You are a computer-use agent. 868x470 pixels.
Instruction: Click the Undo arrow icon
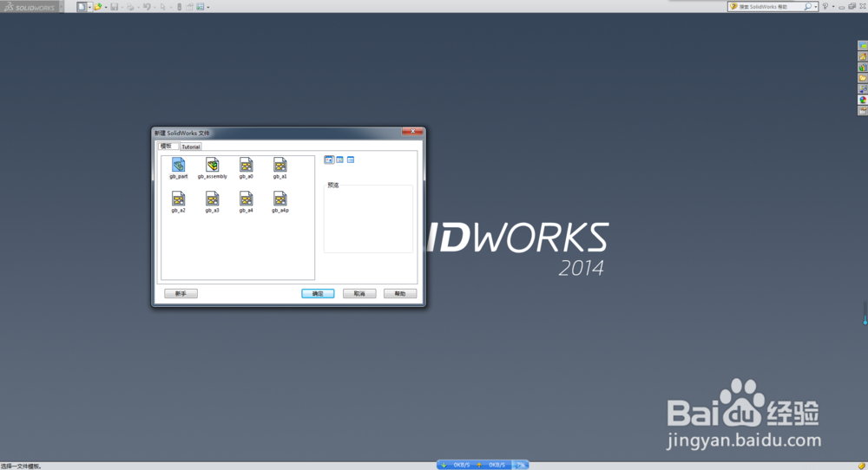[147, 7]
